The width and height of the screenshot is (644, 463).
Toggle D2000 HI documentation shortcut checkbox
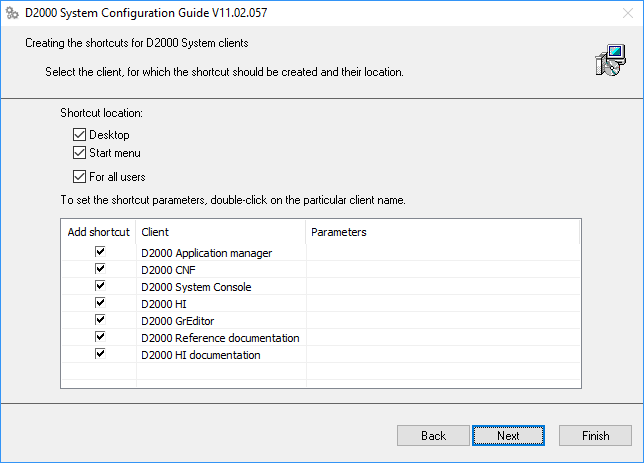[100, 354]
